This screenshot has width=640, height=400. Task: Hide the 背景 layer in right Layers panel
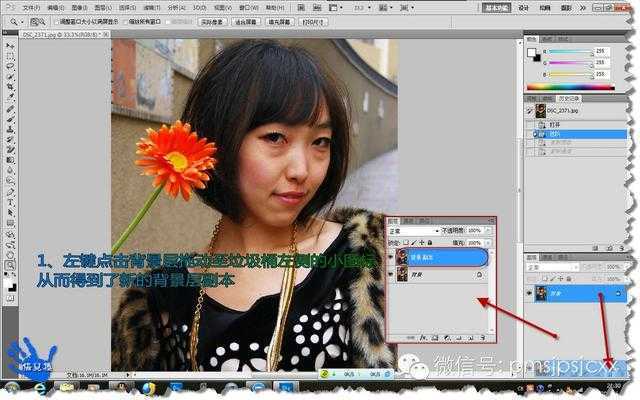point(529,294)
